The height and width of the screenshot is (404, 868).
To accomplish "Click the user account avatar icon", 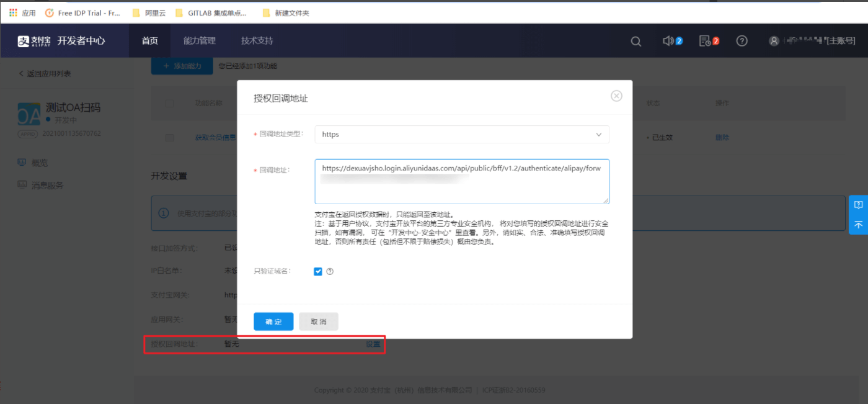I will tap(774, 41).
